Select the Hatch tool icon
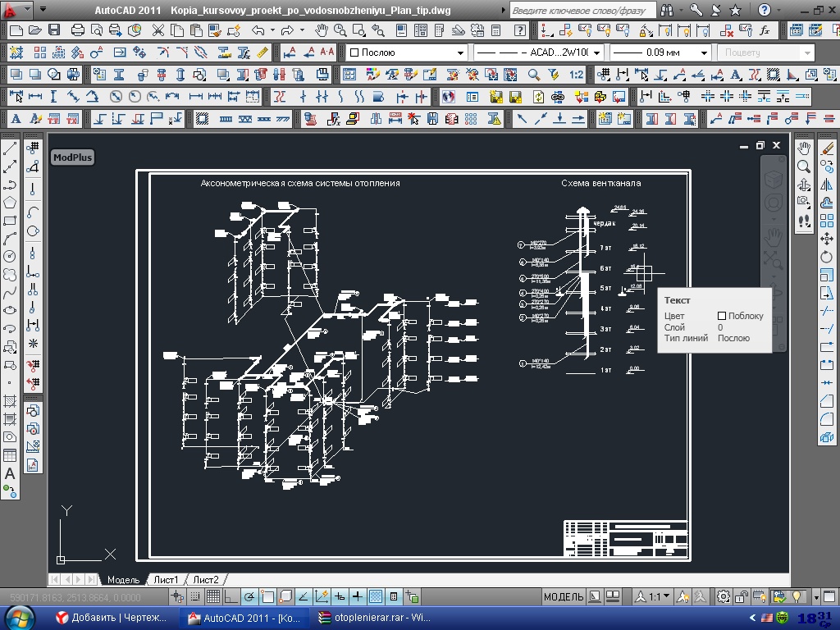Viewport: 840px width, 630px height. (10, 401)
